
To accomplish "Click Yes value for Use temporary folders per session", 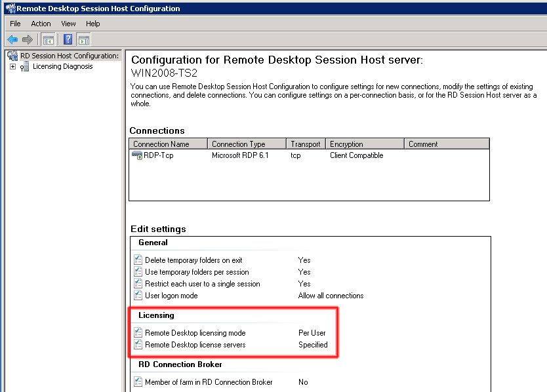I will click(x=304, y=272).
